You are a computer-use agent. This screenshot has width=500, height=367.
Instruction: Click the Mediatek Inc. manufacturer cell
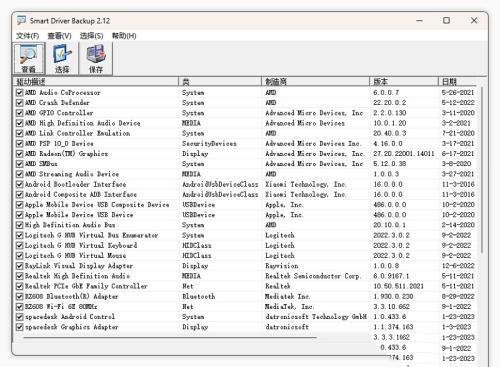[x=287, y=296]
